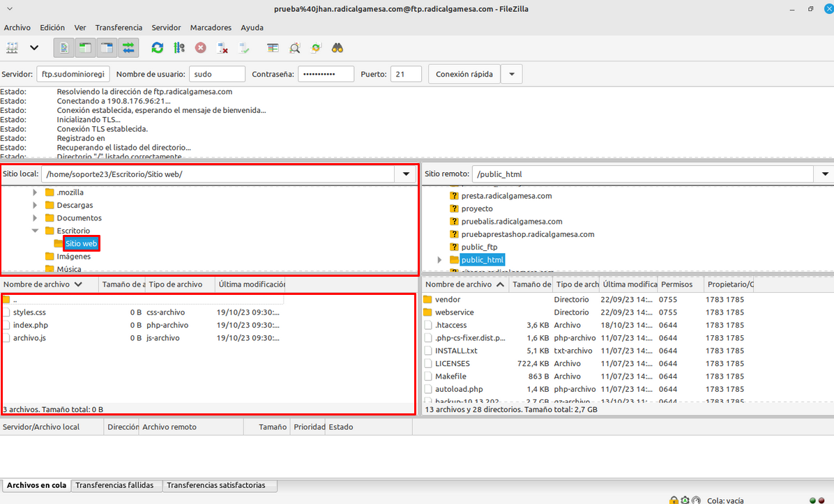Viewport: 834px width, 504px height.
Task: Reconnect to the last server
Action: (x=244, y=48)
